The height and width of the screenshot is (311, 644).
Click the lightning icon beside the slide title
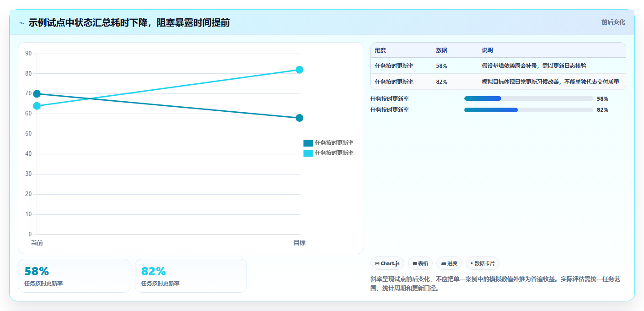point(21,23)
